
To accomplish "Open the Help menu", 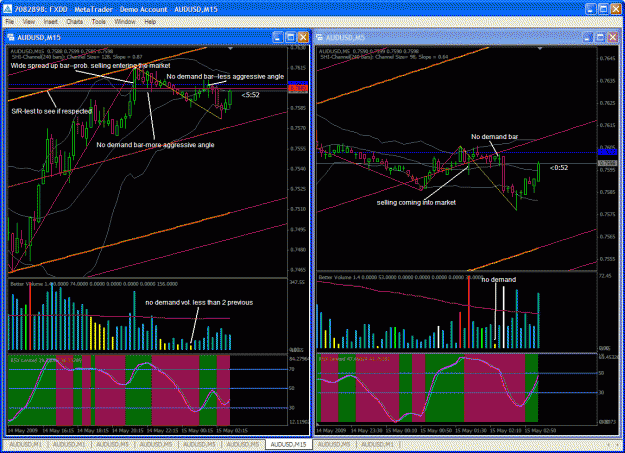I will point(150,22).
